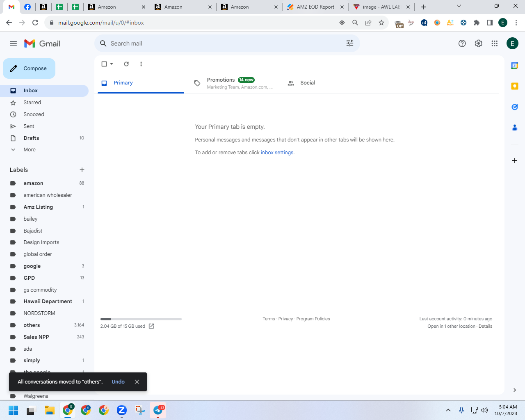Bookmark this page with star icon
The image size is (525, 420).
click(x=381, y=23)
